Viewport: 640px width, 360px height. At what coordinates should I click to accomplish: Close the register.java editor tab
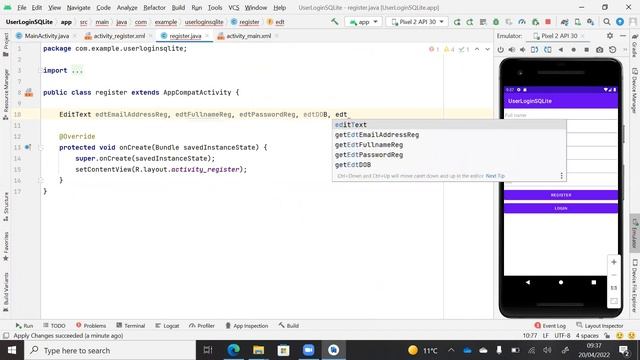pyautogui.click(x=207, y=36)
